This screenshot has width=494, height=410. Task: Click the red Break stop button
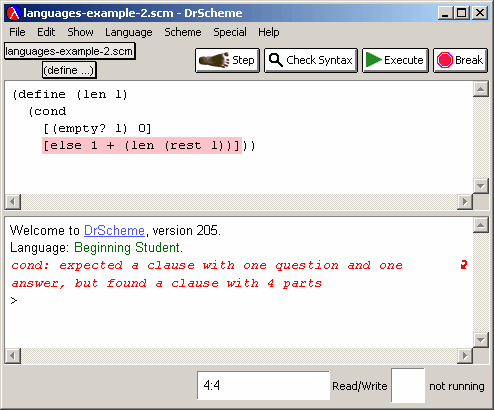[x=460, y=60]
